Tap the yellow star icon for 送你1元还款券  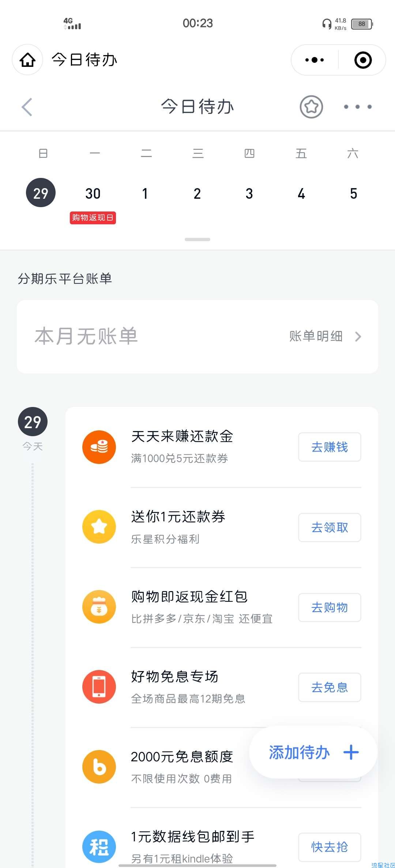(x=99, y=527)
